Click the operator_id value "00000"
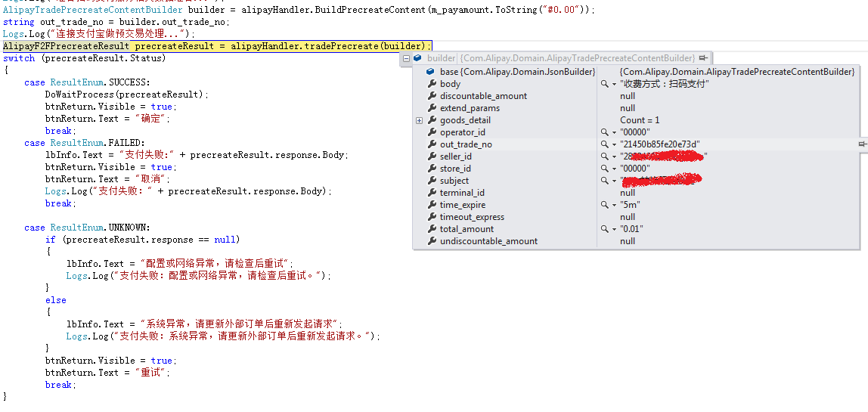The height and width of the screenshot is (412, 868). [635, 132]
